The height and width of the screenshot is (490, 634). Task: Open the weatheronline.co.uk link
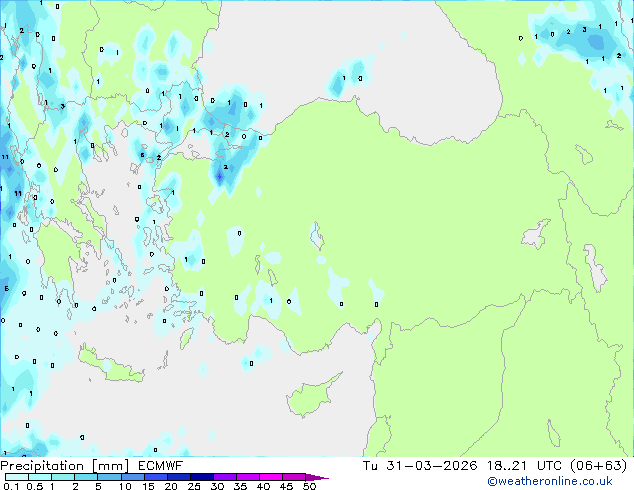(x=550, y=481)
